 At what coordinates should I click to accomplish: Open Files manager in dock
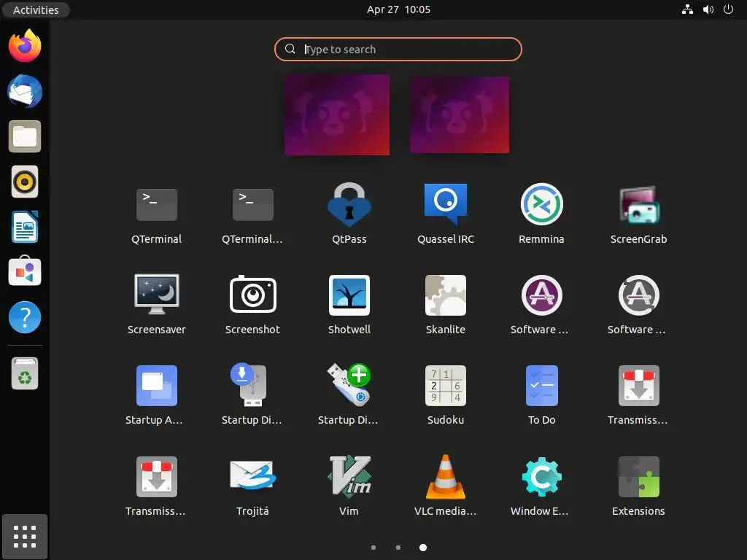pyautogui.click(x=25, y=136)
